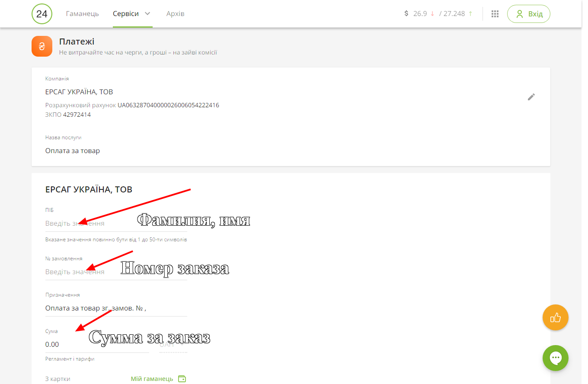Select the account number UA063287040000026006054222416
588x384 pixels.
pyautogui.click(x=168, y=105)
